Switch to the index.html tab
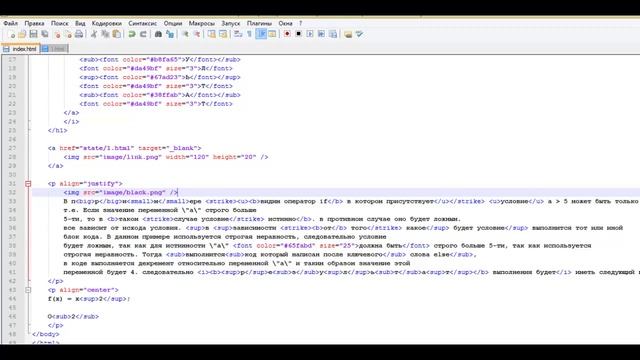Screen dimensions: 640x360 [x=20, y=49]
